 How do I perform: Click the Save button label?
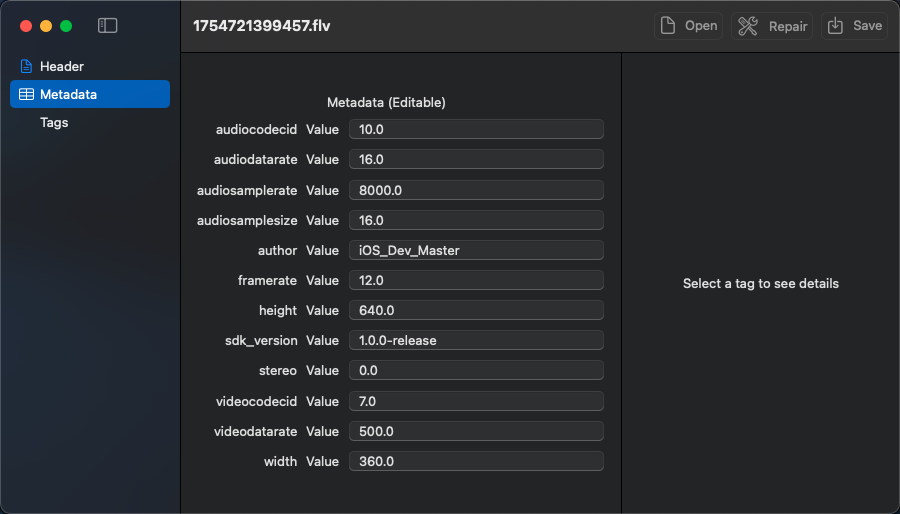(867, 26)
